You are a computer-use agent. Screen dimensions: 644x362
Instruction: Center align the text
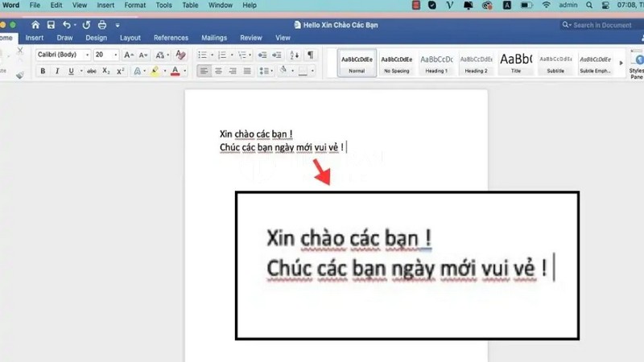[x=218, y=71]
